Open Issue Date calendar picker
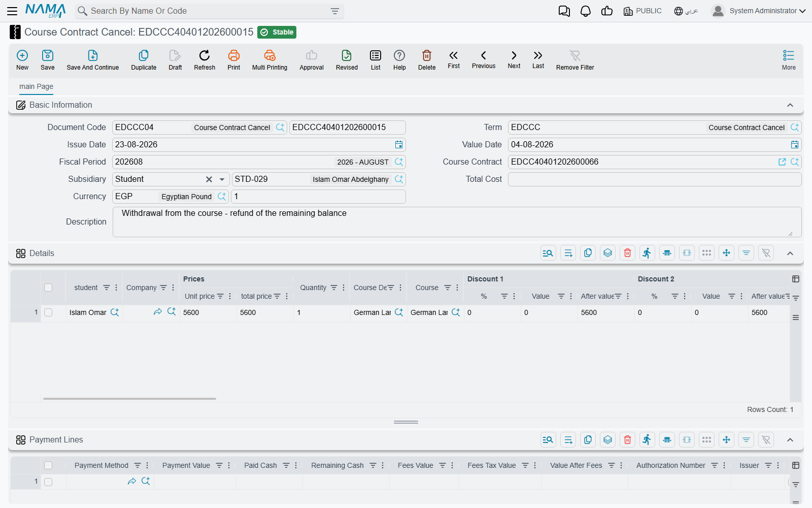The width and height of the screenshot is (812, 508). (399, 145)
